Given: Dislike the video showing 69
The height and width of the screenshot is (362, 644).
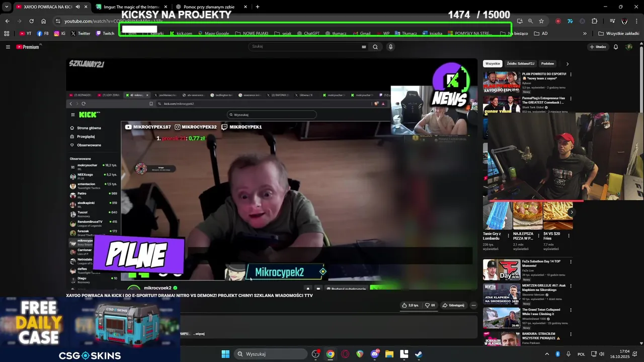Looking at the screenshot, I should coord(430,305).
